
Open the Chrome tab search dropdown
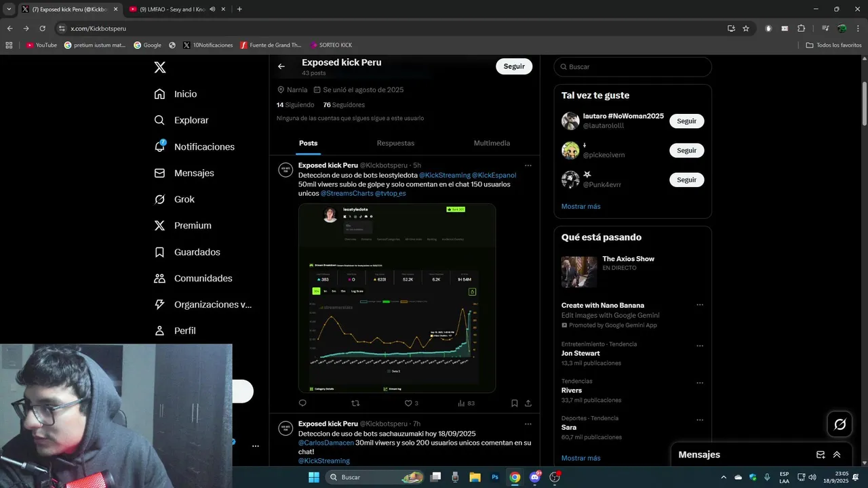(x=9, y=9)
